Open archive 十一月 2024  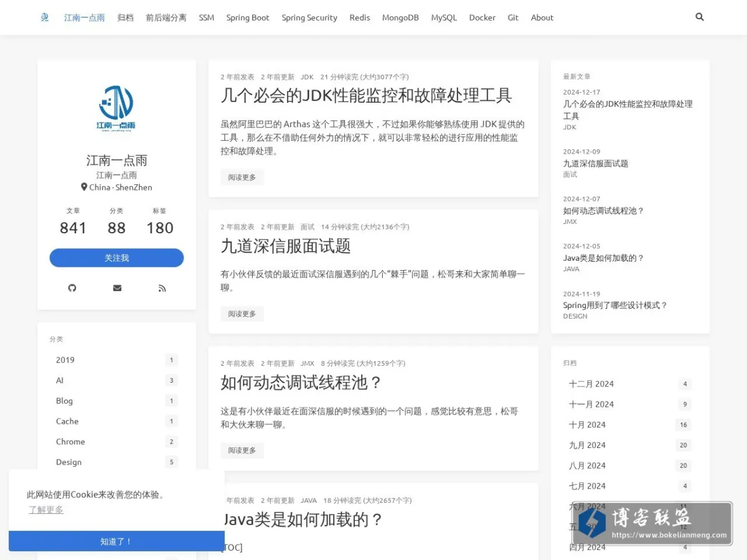click(x=630, y=404)
